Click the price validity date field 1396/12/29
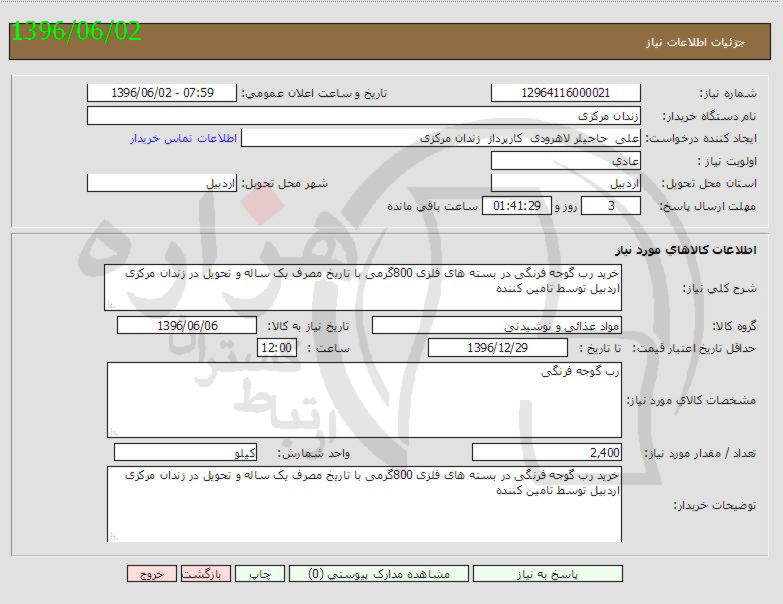The image size is (783, 604). pyautogui.click(x=498, y=348)
